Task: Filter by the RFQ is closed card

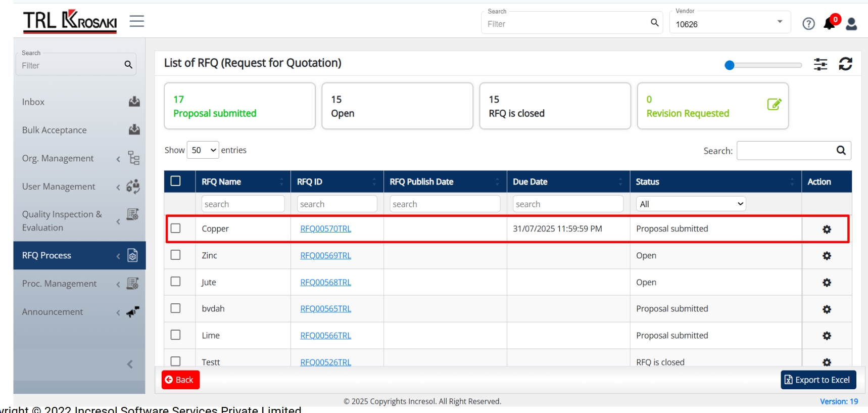Action: 555,106
